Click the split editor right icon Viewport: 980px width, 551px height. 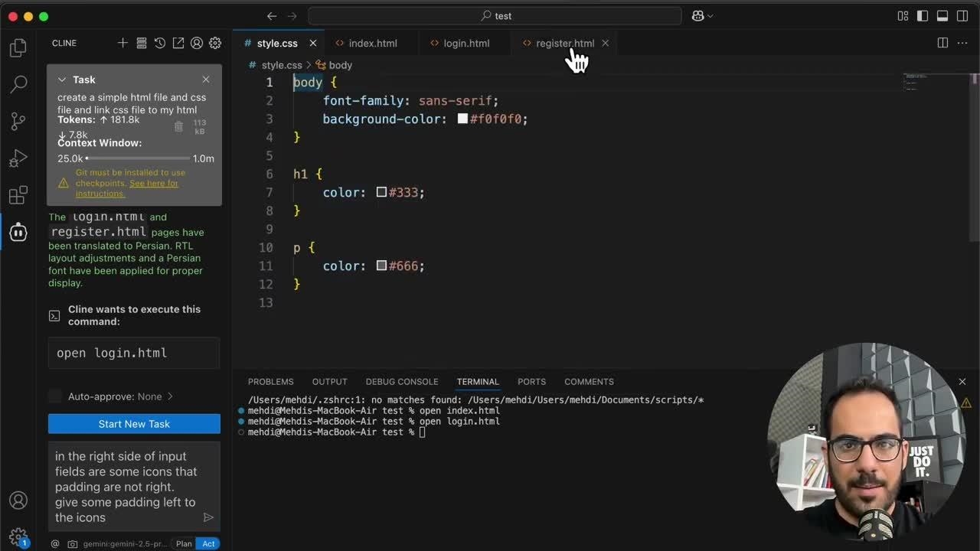pyautogui.click(x=942, y=44)
